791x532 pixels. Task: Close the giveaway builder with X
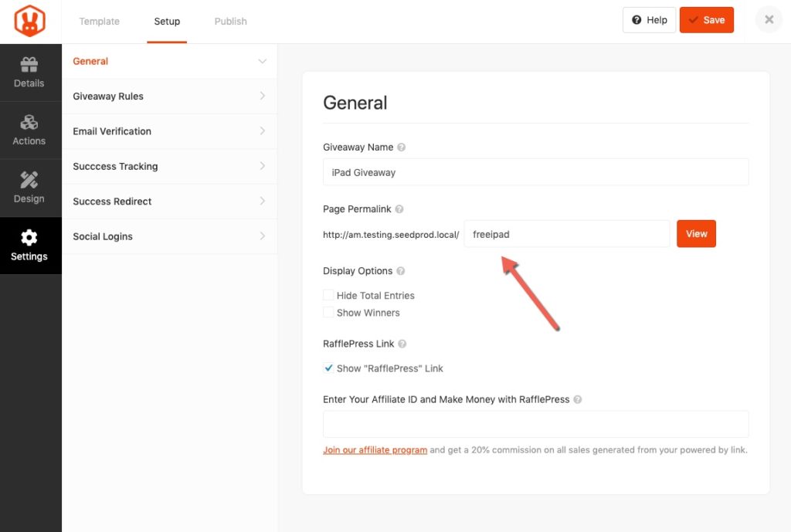coord(769,19)
